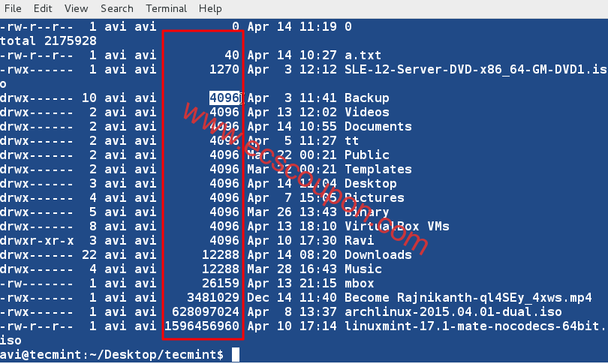Screen dimensions: 608x364
Task: Click the 1596456960 file size value
Action: pyautogui.click(x=202, y=326)
